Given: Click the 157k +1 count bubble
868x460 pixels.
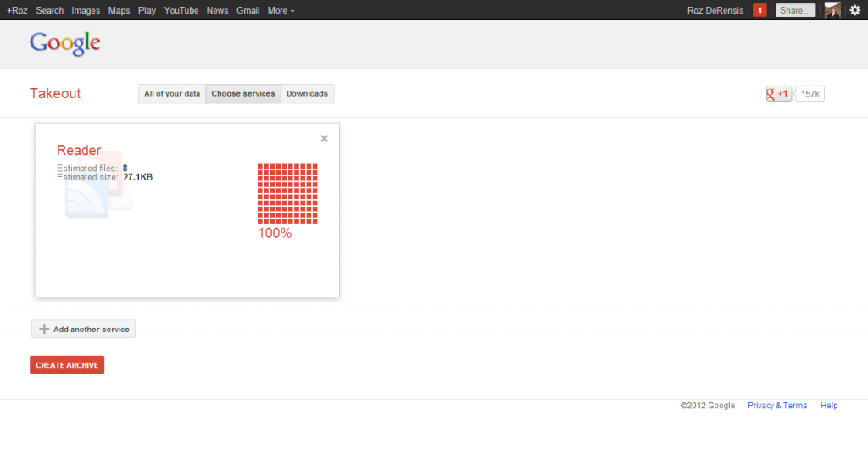Looking at the screenshot, I should (810, 93).
